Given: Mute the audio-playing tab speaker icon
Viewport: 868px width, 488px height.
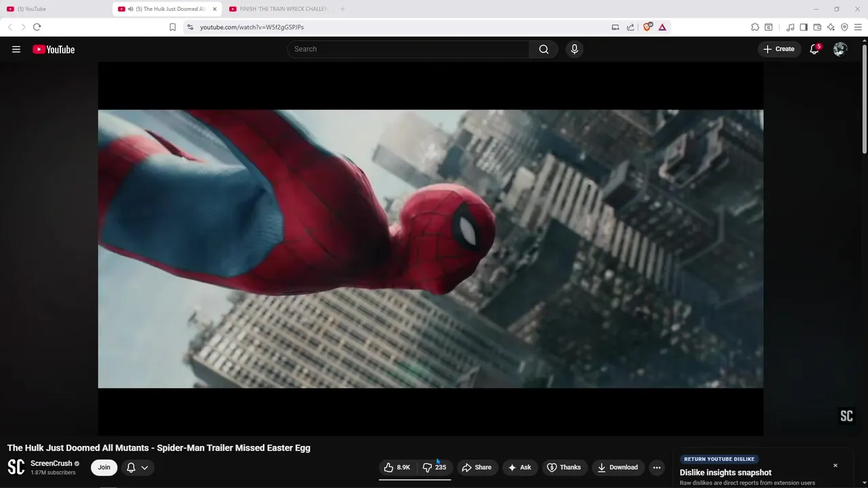Looking at the screenshot, I should coord(130,9).
